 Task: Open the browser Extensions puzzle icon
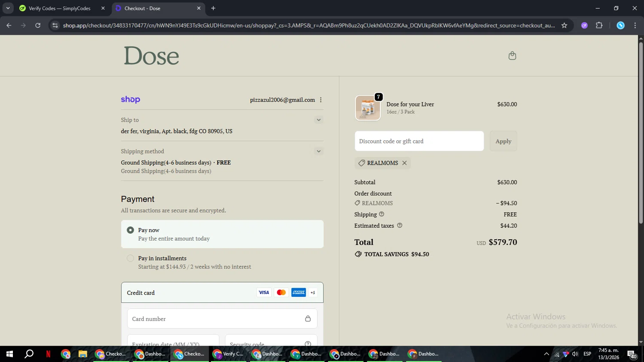point(599,25)
